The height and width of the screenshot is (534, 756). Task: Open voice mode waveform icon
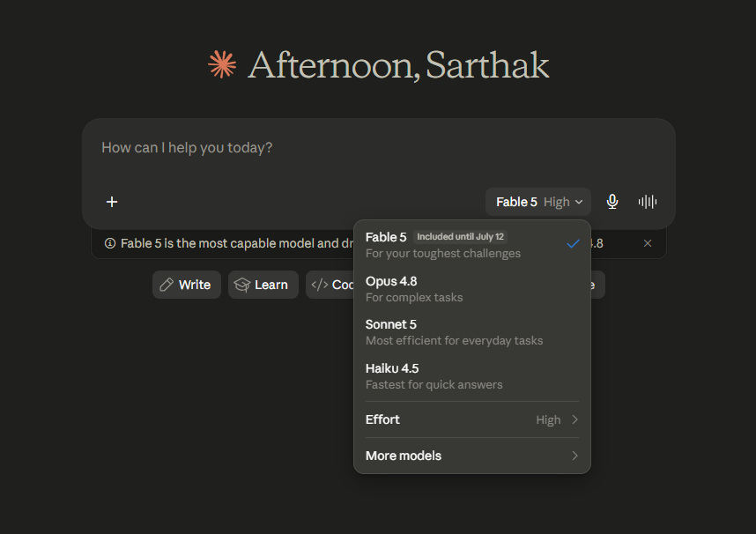[647, 202]
